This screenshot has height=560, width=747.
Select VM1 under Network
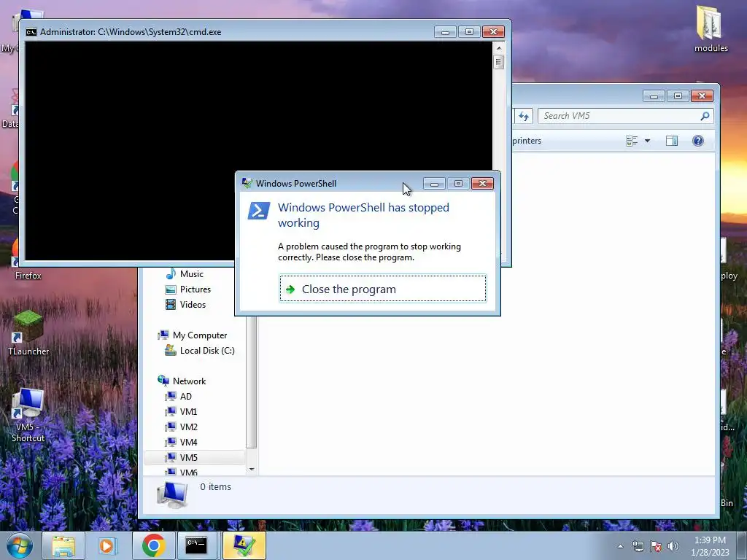[x=188, y=411]
